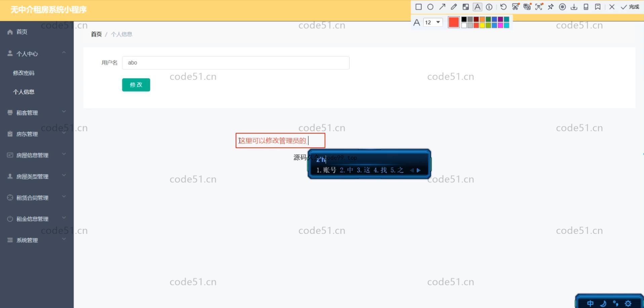The height and width of the screenshot is (308, 644).
Task: Save the screenshot using the download icon
Action: 574,7
